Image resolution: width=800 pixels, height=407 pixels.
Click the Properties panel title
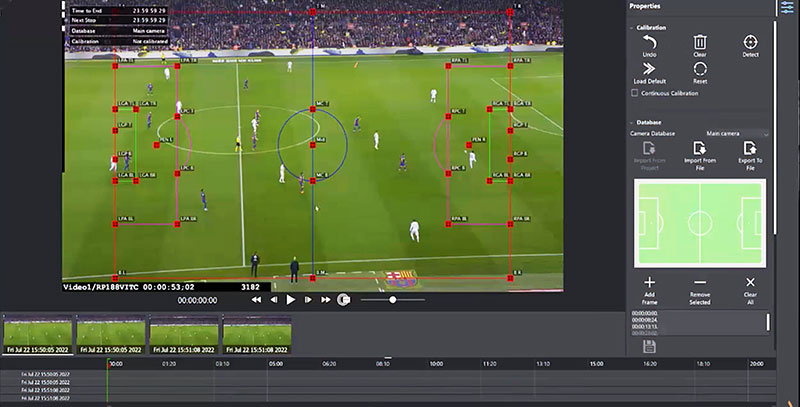pos(645,6)
